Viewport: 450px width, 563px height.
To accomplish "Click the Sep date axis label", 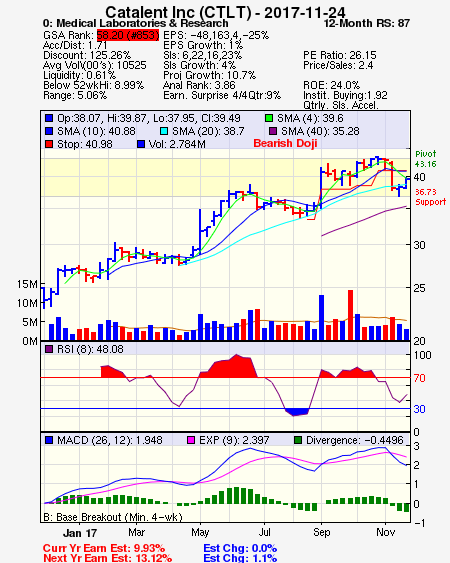I will point(321,532).
